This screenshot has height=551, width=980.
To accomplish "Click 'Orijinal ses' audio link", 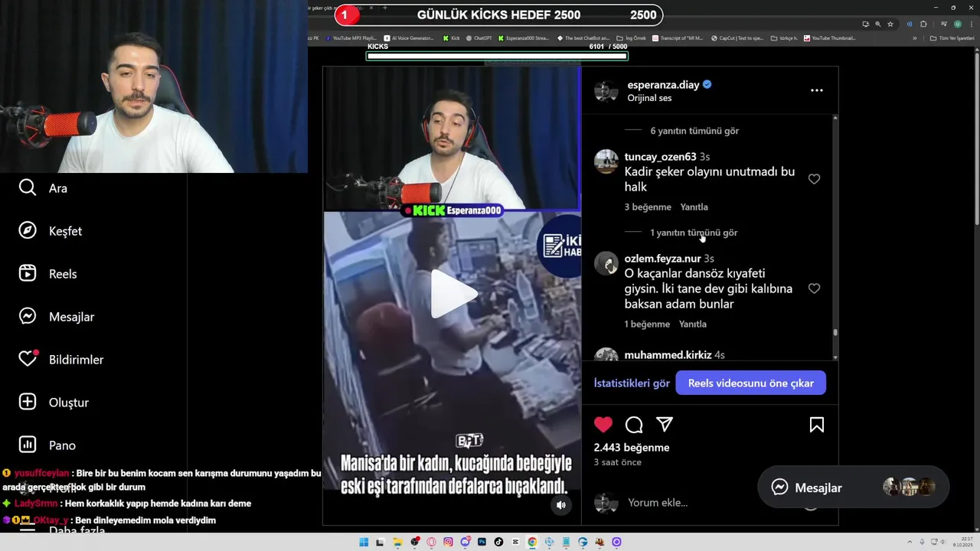I will pyautogui.click(x=649, y=98).
